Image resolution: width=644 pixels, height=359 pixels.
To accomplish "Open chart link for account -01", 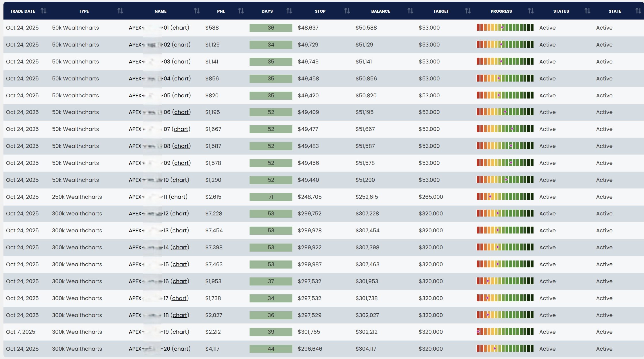I will tap(180, 28).
